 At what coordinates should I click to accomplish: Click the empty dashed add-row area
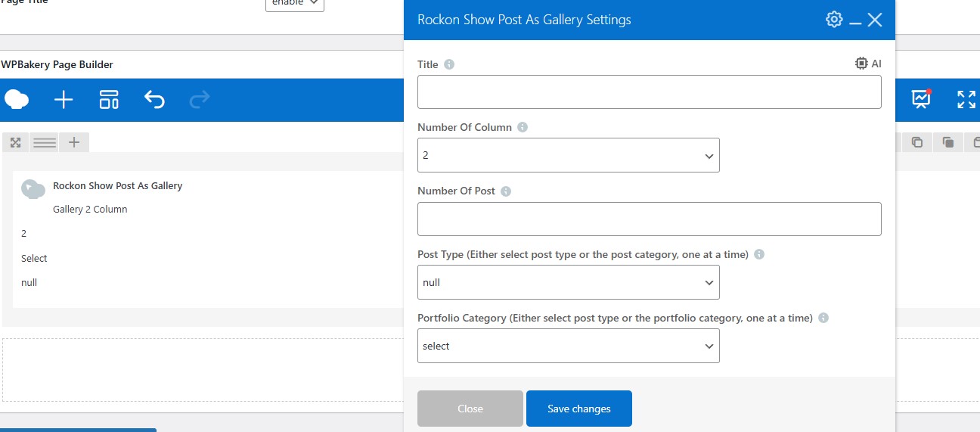(x=203, y=369)
